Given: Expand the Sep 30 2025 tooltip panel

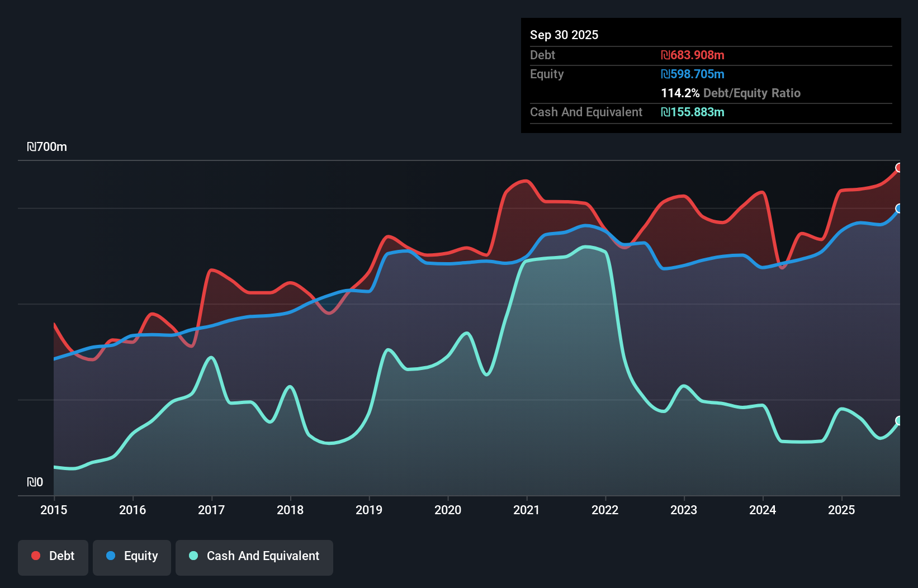Looking at the screenshot, I should 564,35.
